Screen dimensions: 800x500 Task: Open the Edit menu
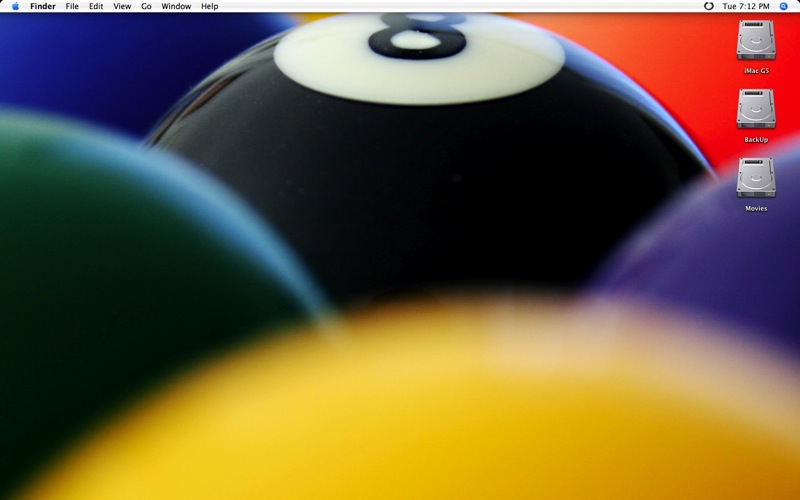pyautogui.click(x=96, y=6)
